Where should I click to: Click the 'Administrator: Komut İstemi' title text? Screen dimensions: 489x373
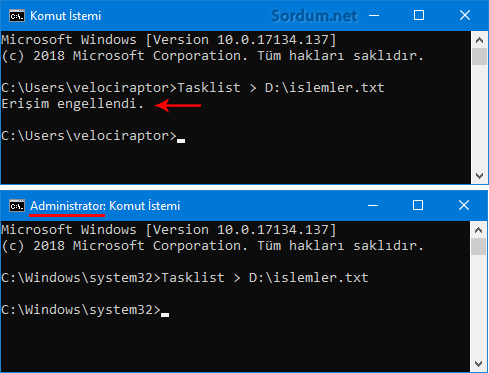[105, 206]
